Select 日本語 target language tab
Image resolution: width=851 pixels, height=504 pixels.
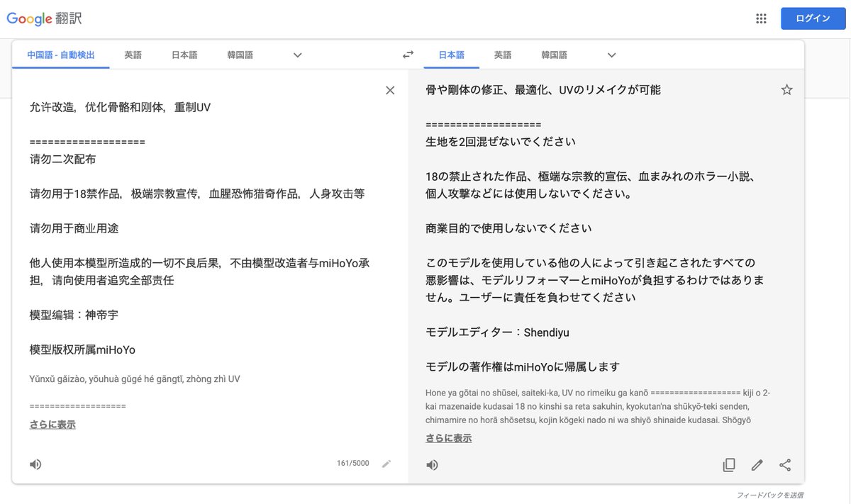click(452, 55)
